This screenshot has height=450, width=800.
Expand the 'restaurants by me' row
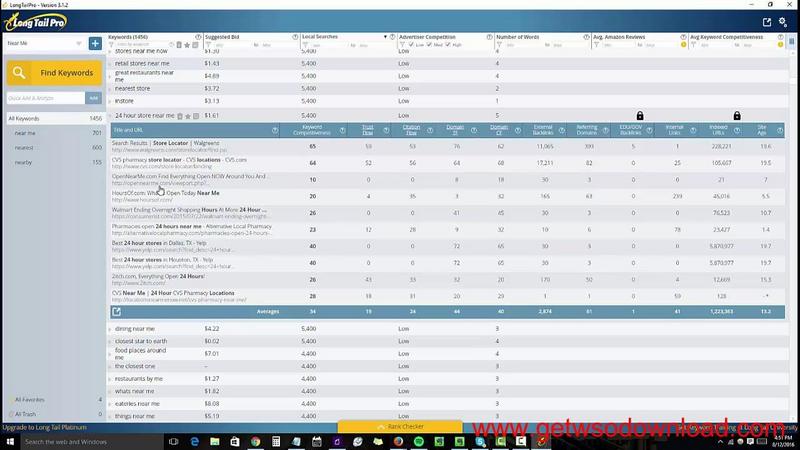pos(110,379)
